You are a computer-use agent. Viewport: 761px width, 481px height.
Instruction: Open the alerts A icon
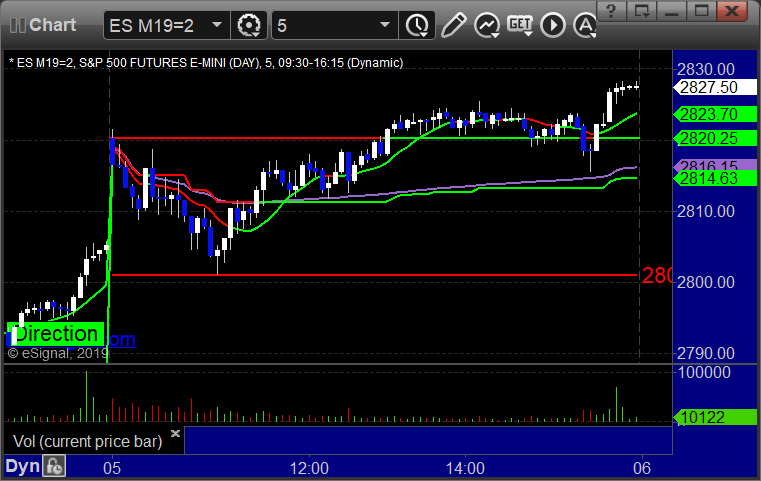tap(585, 25)
